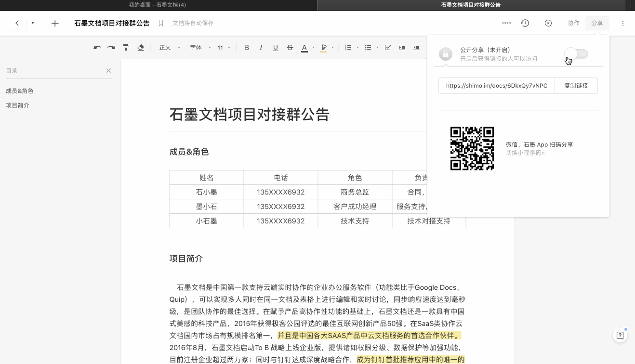The height and width of the screenshot is (364, 635).
Task: Select the 技术对接支持 table cell
Action: [429, 221]
